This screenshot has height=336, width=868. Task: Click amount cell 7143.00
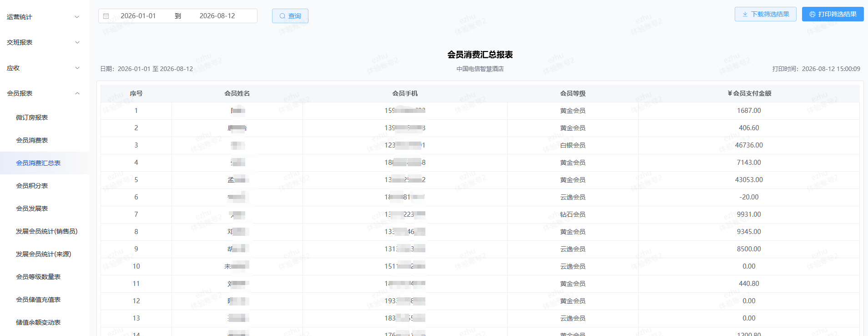pyautogui.click(x=749, y=163)
